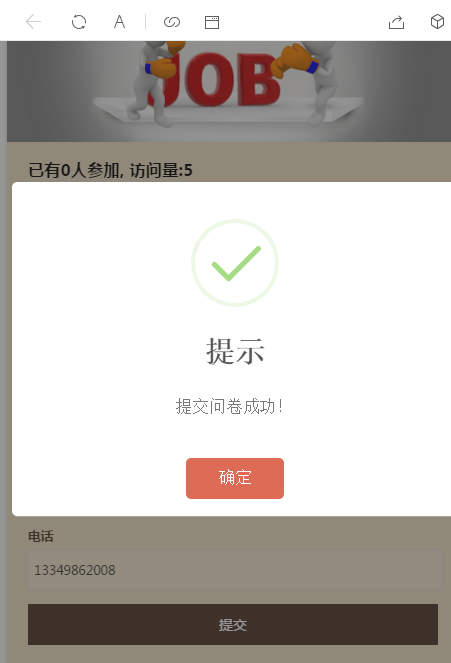Select the 提示 dialog title
Viewport: 451px width, 663px height.
(x=235, y=351)
